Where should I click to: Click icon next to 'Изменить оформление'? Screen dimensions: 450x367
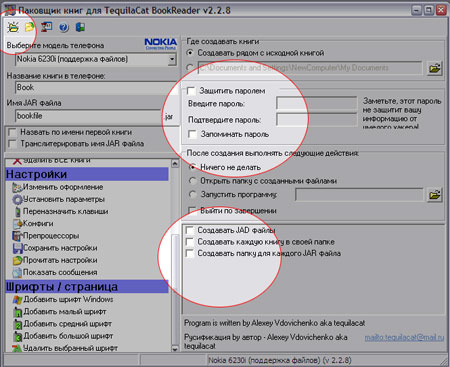pos(17,188)
